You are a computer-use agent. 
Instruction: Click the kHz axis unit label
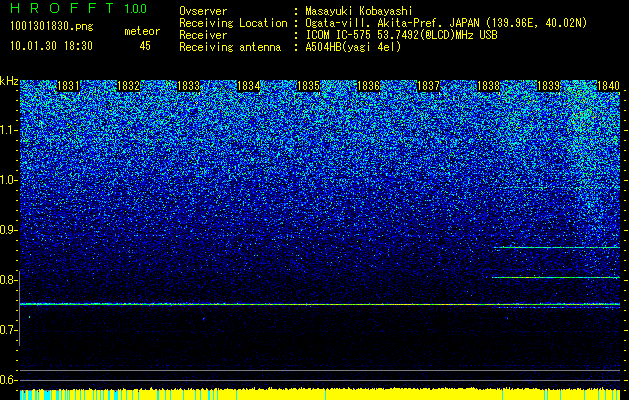tap(9, 81)
